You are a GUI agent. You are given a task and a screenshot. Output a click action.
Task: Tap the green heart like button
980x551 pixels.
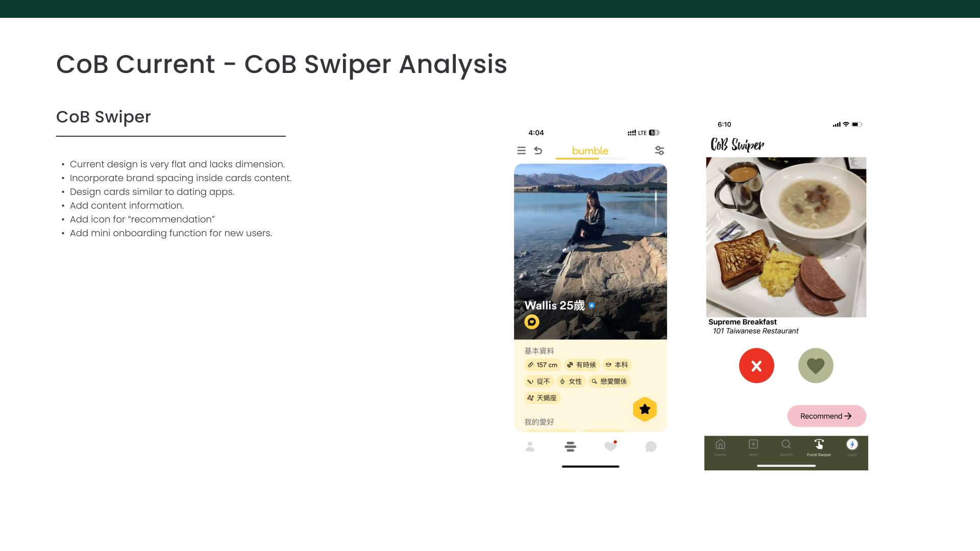point(816,365)
